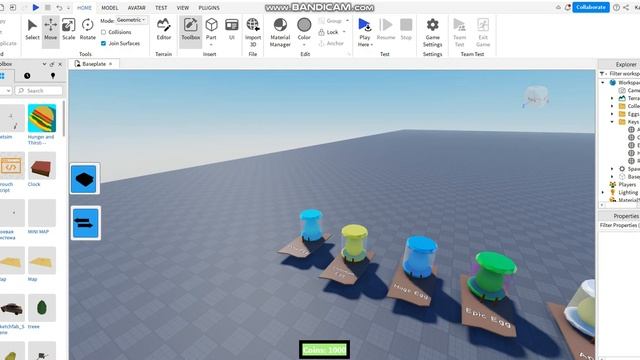Collapse the Workspace tree node

[x=603, y=82]
